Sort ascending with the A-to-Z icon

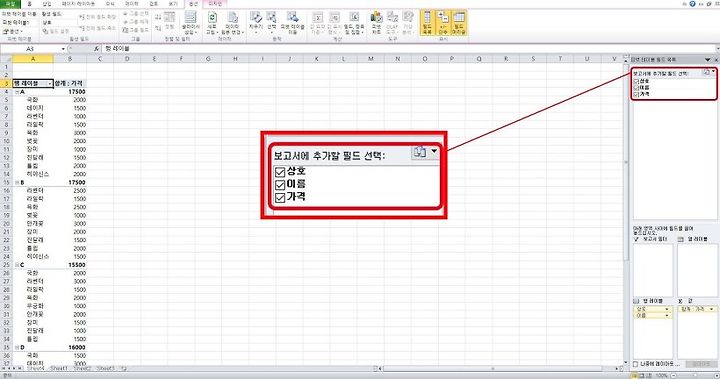[158, 17]
